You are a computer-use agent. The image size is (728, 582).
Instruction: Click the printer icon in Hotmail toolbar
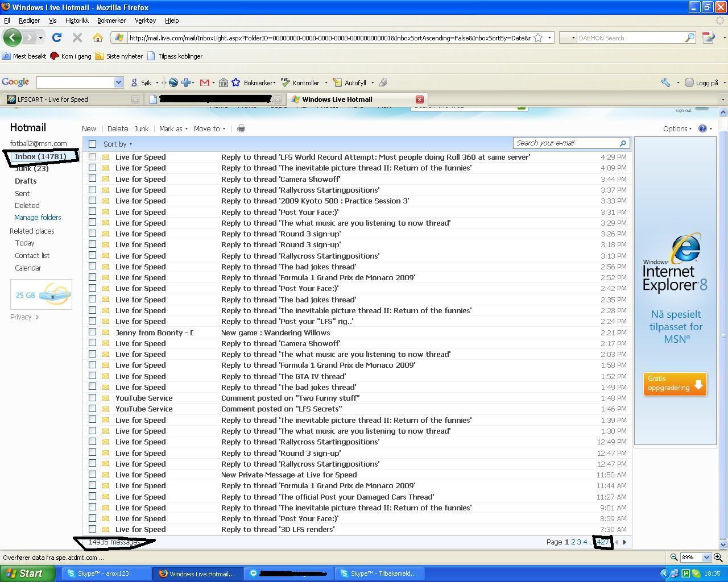[241, 128]
